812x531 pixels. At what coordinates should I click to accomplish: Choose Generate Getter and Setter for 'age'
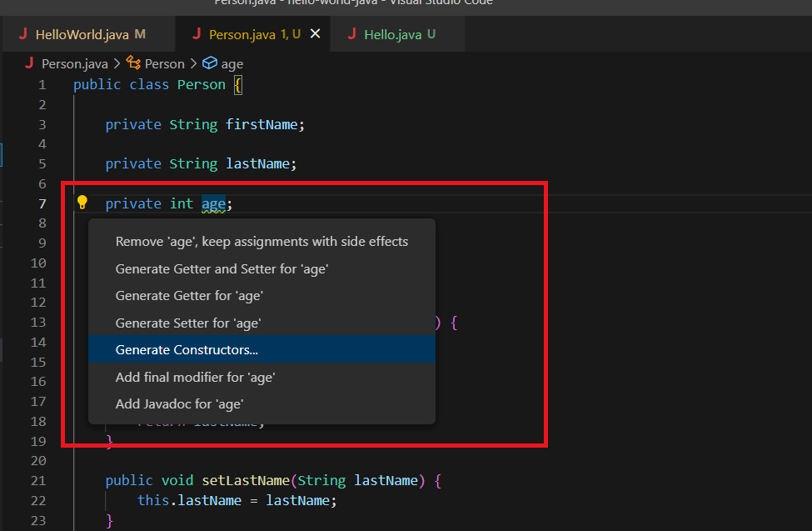click(222, 269)
